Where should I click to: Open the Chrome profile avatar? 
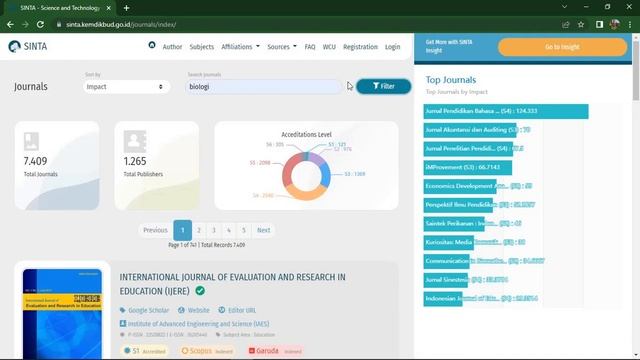[615, 24]
